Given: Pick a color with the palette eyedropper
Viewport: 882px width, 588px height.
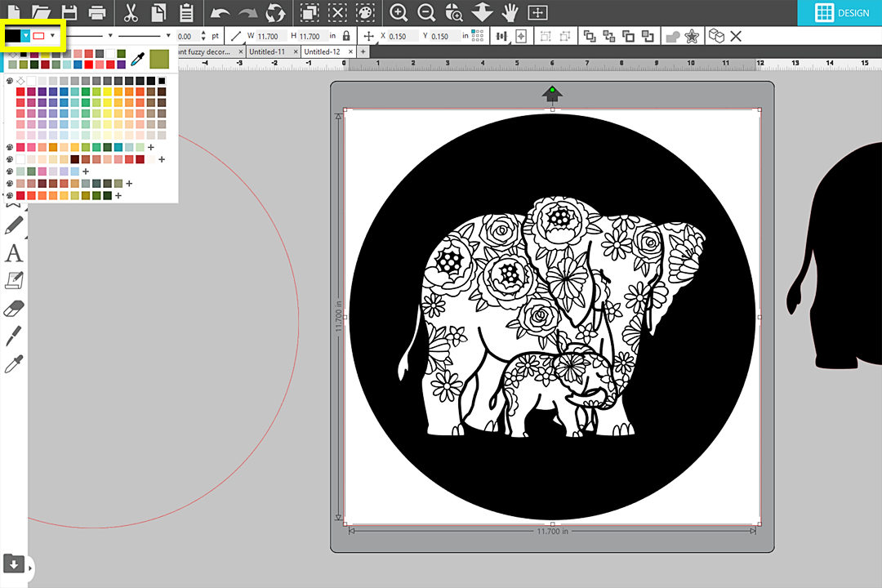Looking at the screenshot, I should click(x=138, y=59).
